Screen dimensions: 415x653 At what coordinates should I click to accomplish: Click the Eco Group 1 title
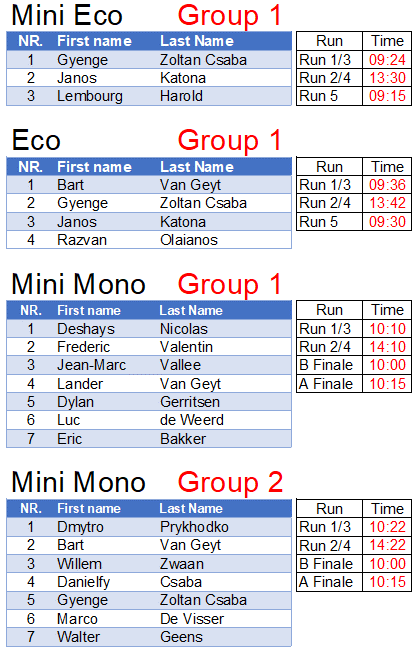[147, 140]
